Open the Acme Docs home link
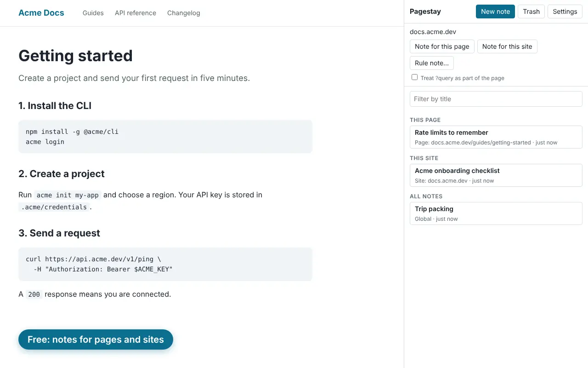 coord(41,13)
